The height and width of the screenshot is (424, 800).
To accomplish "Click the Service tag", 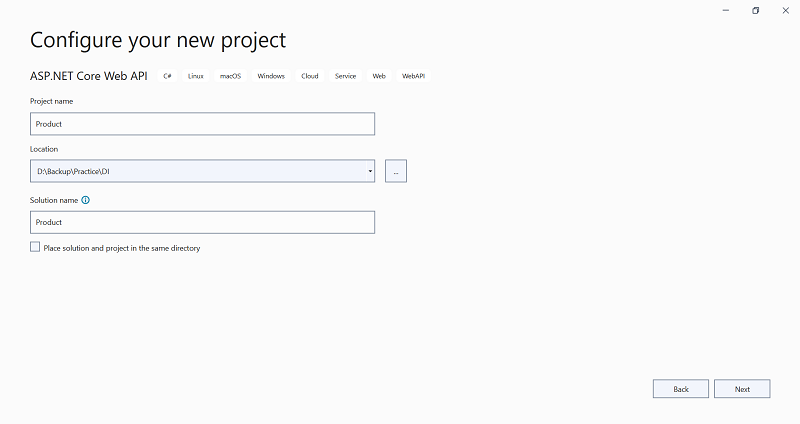I will click(x=346, y=76).
